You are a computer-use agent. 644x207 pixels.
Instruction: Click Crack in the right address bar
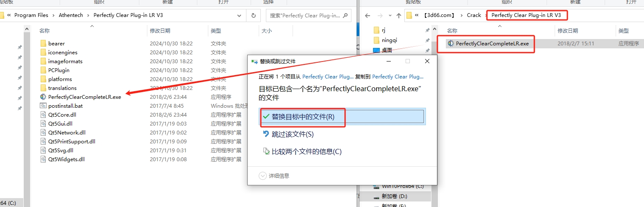point(474,15)
